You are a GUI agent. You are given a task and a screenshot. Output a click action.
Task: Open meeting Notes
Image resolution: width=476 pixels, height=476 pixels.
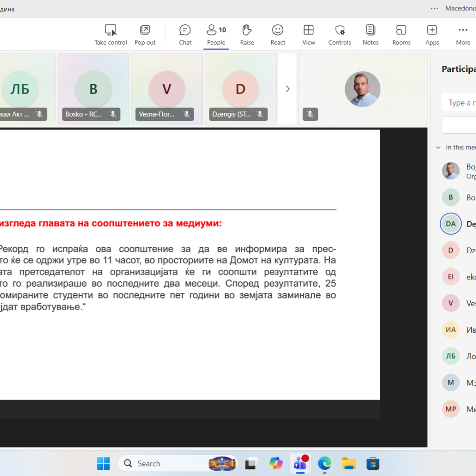point(370,35)
